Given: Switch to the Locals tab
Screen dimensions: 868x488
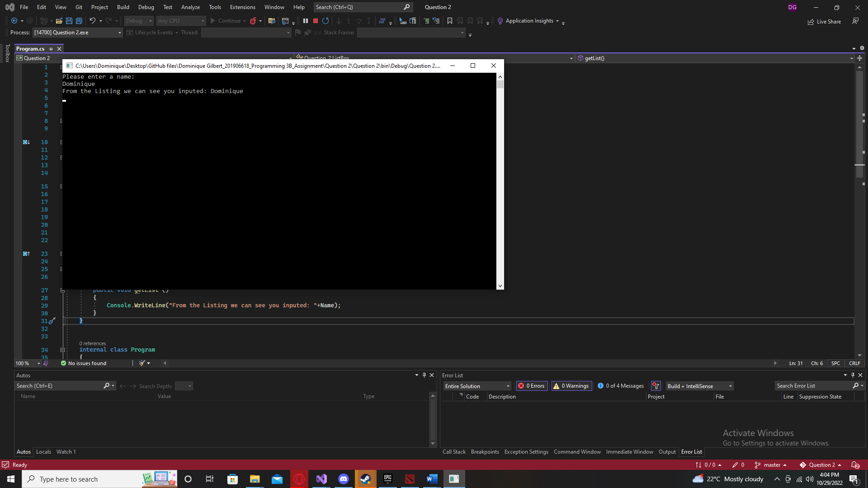Looking at the screenshot, I should 43,452.
